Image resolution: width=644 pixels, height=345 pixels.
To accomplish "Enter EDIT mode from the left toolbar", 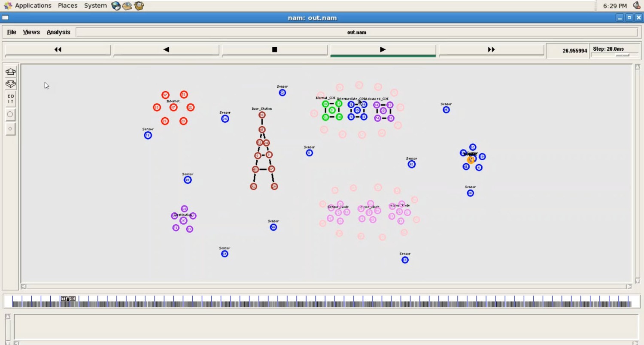I will 10,99.
